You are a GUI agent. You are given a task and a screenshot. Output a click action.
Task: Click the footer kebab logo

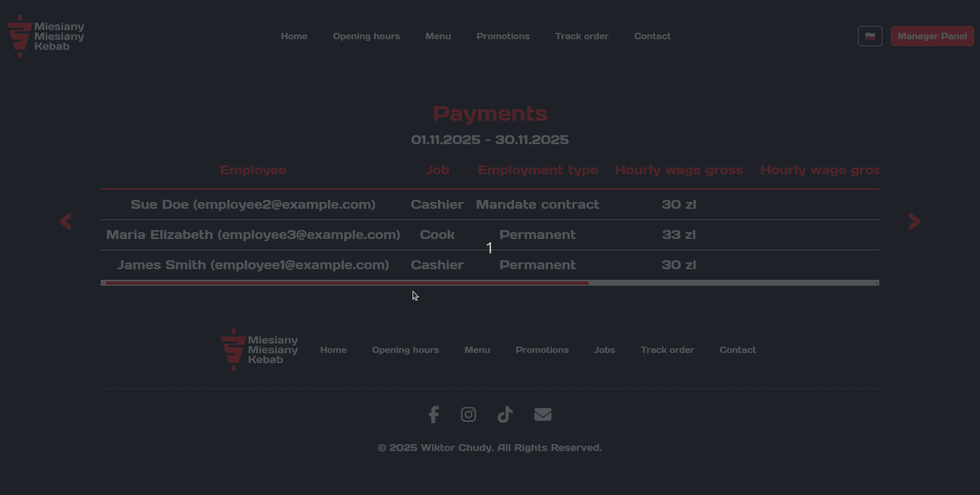[259, 350]
